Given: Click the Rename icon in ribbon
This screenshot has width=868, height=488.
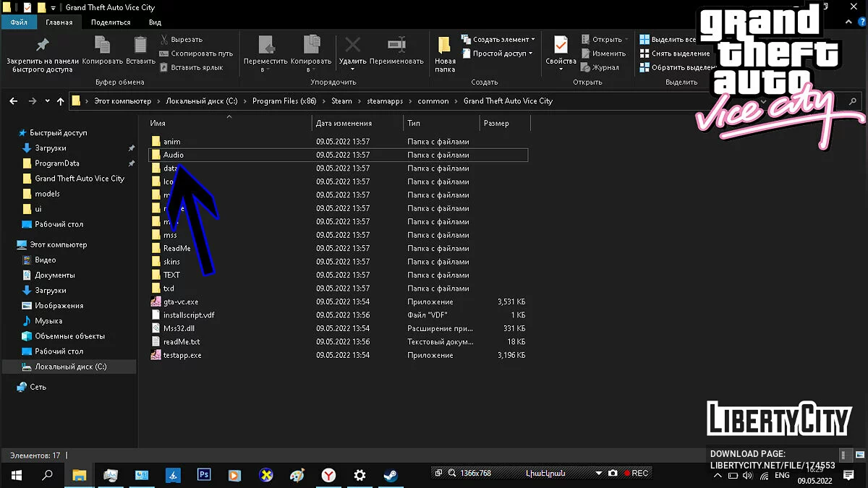Looking at the screenshot, I should (396, 45).
